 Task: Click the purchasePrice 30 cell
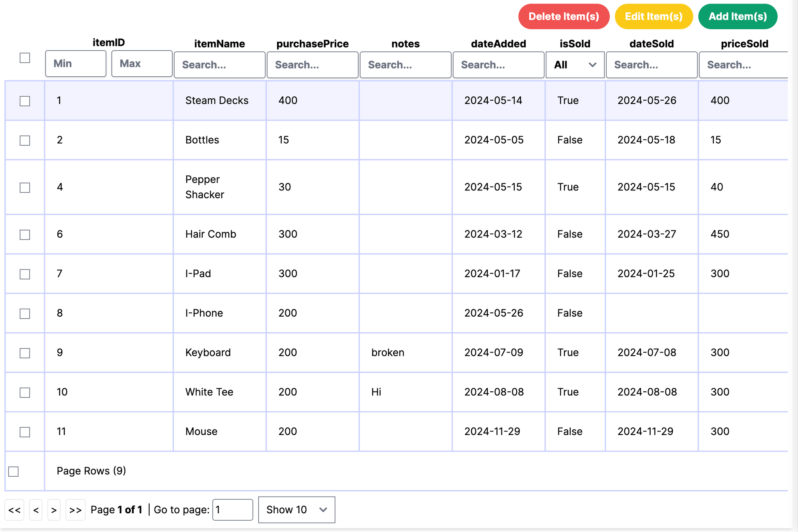pyautogui.click(x=312, y=187)
